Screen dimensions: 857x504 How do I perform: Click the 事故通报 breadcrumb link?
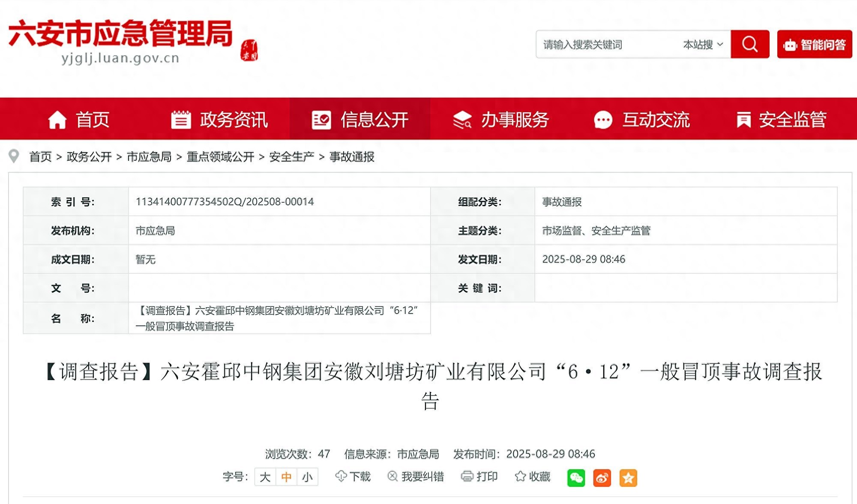[x=352, y=157]
